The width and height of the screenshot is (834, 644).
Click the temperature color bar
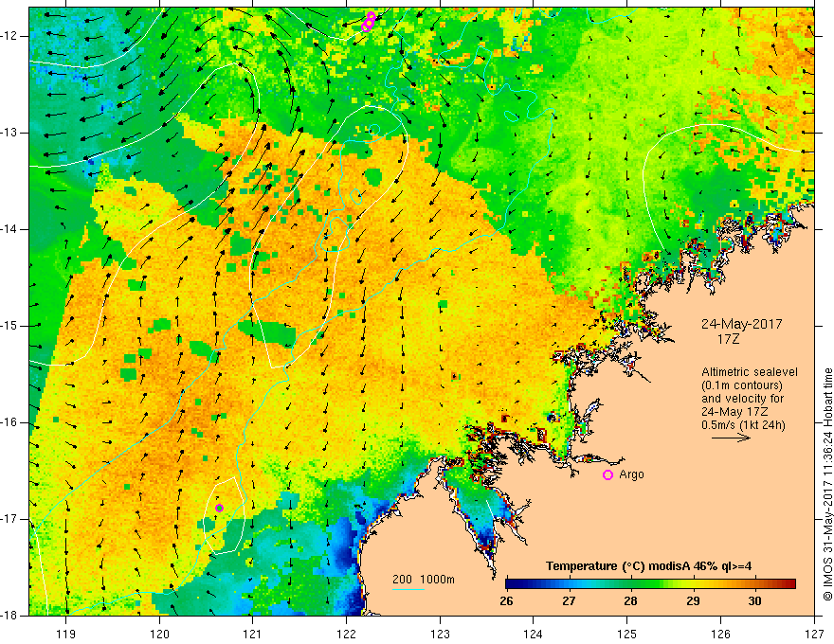tap(650, 584)
